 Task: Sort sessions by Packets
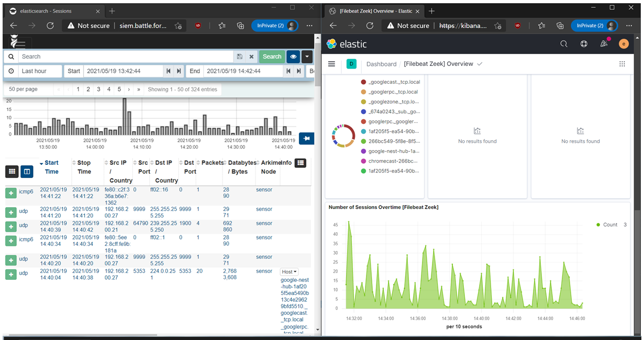213,163
